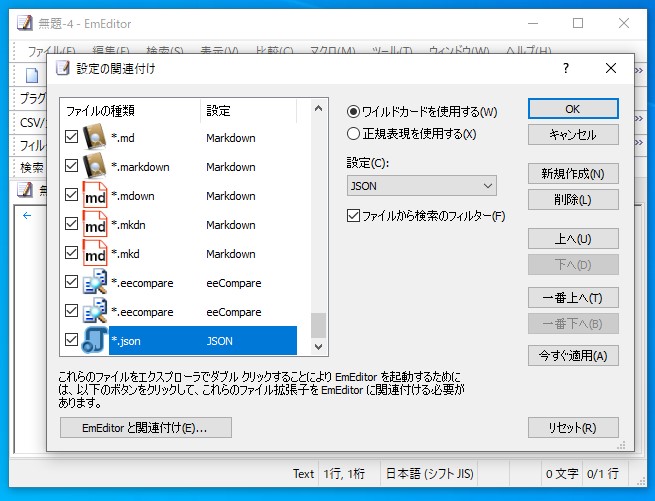Click the リセット(R) button
655x501 pixels.
point(573,427)
